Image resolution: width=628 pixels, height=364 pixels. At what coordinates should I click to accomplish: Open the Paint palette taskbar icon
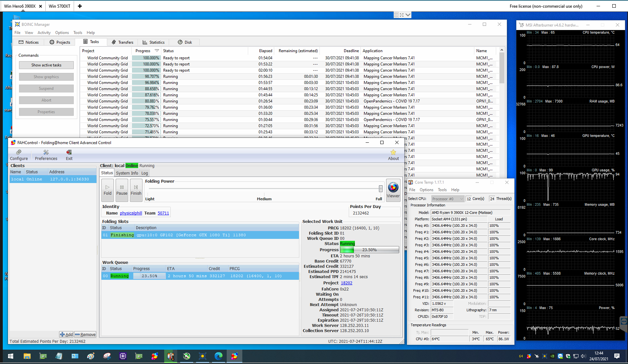pos(91,356)
